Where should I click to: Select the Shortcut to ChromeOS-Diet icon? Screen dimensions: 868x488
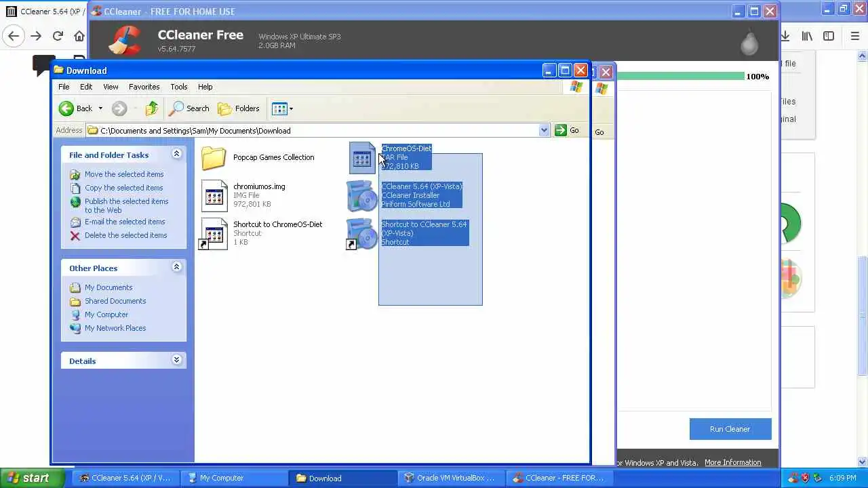pyautogui.click(x=214, y=234)
